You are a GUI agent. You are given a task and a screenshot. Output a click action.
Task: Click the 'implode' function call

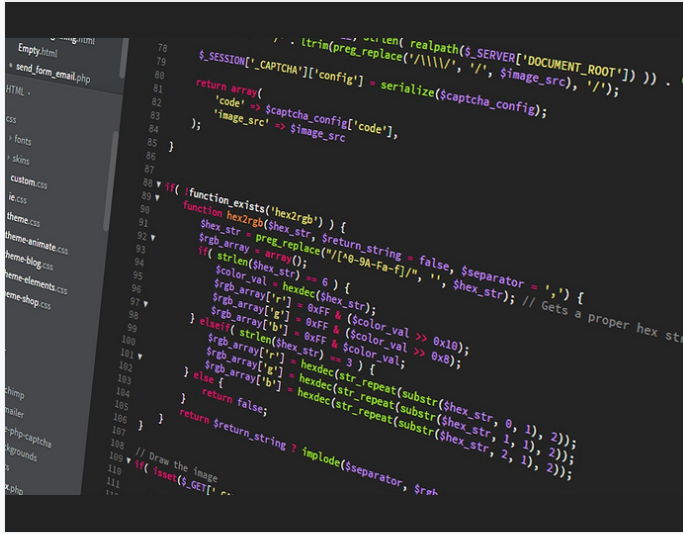[x=321, y=456]
